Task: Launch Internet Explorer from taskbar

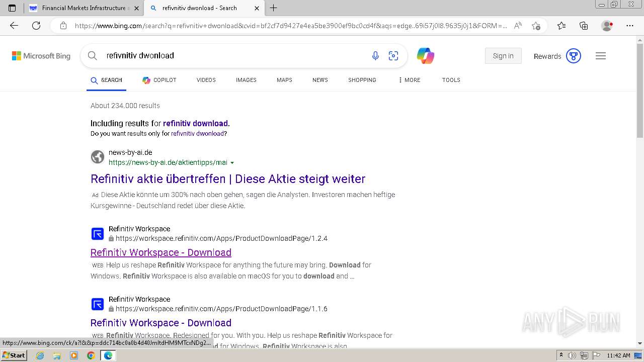Action: click(40, 355)
